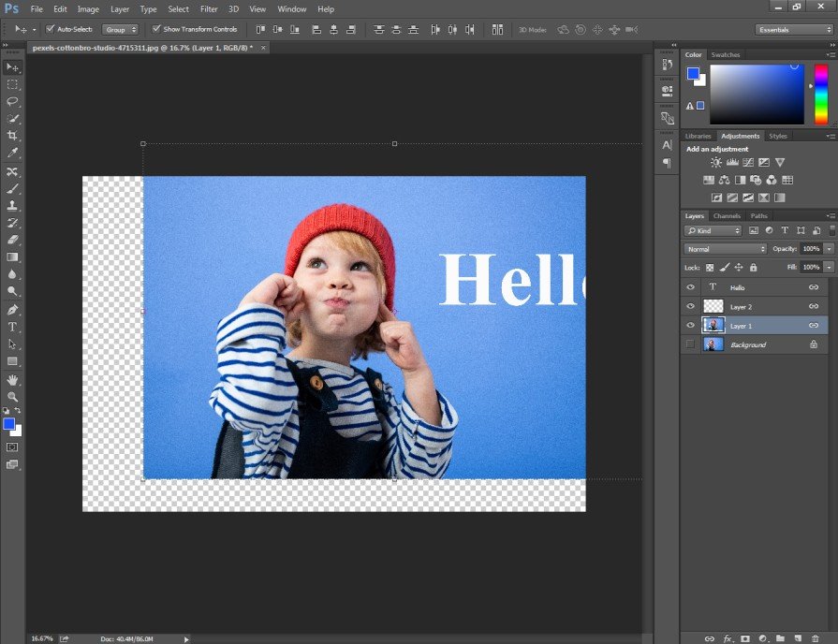Viewport: 838px width, 644px height.
Task: Open the Filter menu
Action: tap(209, 9)
